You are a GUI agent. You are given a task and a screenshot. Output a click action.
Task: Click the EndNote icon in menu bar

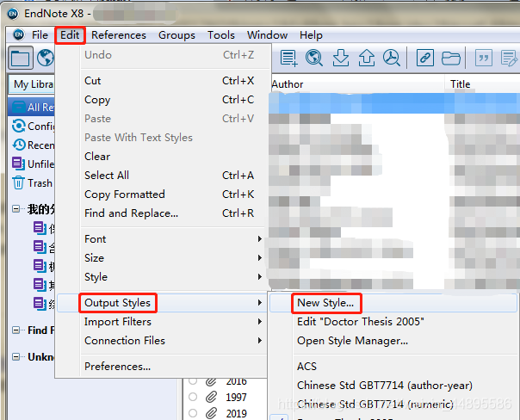[19, 34]
